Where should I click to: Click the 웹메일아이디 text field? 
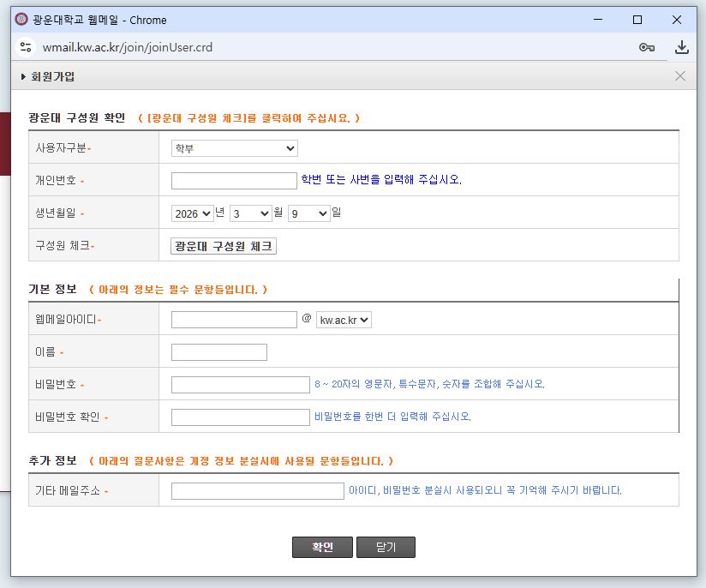[234, 320]
